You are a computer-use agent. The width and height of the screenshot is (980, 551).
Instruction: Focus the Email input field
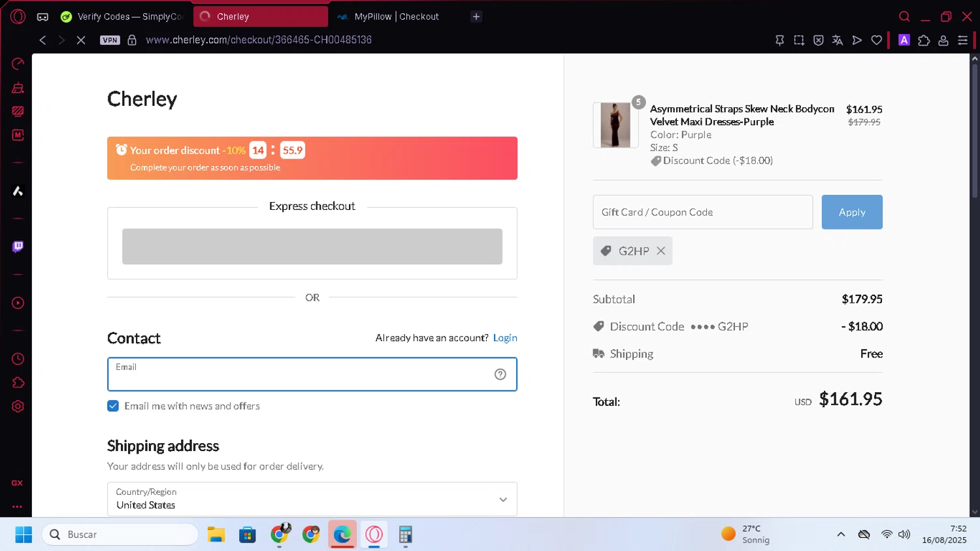[x=312, y=374]
